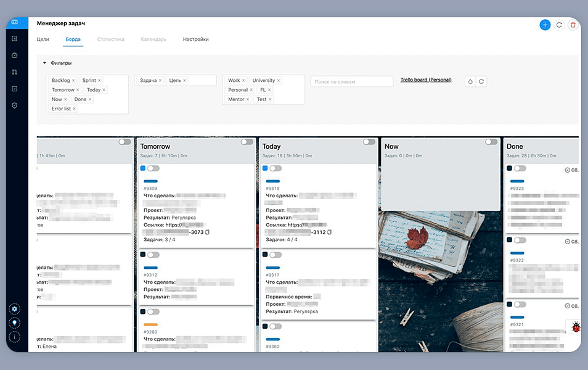Remove the Backlog filter tag

click(73, 80)
